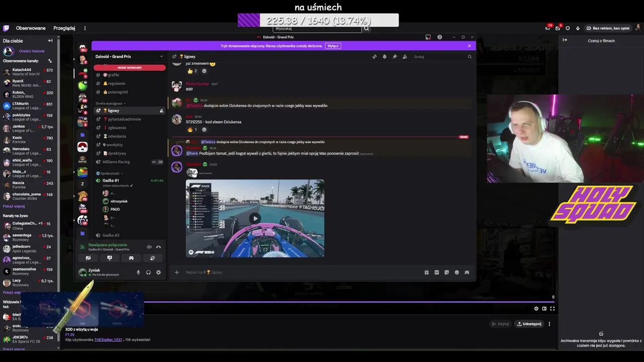The height and width of the screenshot is (362, 644).
Task: Open Obserwowane tab on Twitch
Action: pos(31,28)
